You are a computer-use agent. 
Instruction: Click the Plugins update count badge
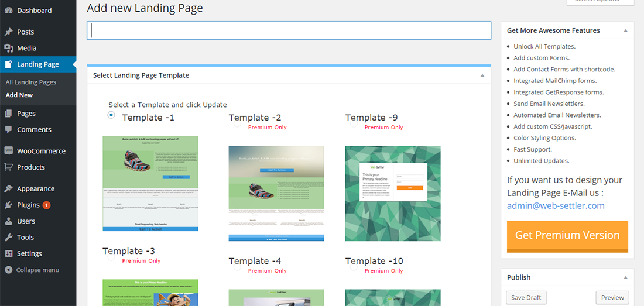tap(46, 205)
